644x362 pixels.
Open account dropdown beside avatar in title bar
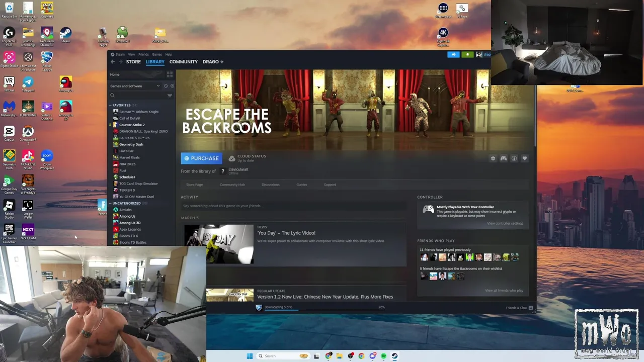[x=487, y=54]
